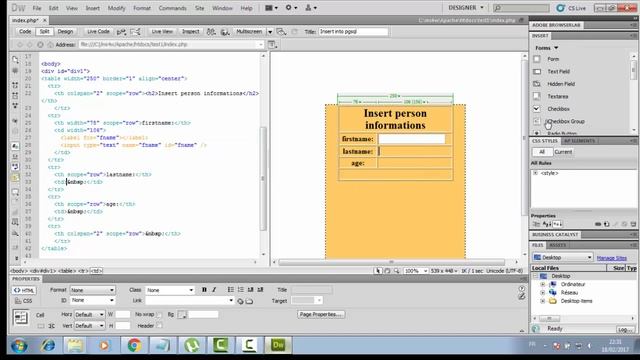Expand the Ordinateur tree node
The image size is (640, 360).
point(542,284)
